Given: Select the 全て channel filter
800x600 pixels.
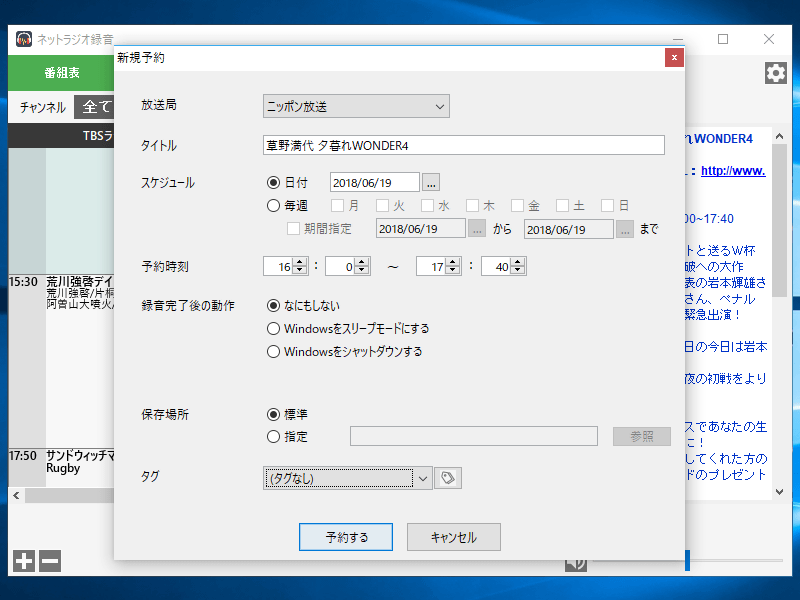Looking at the screenshot, I should pyautogui.click(x=97, y=107).
